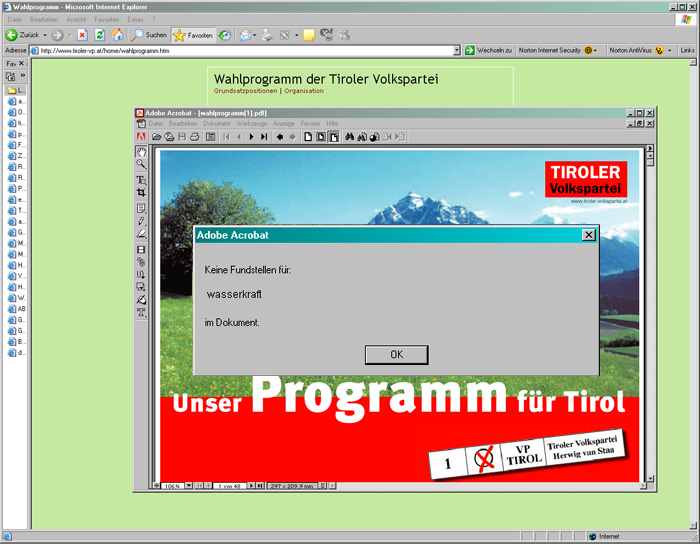This screenshot has height=544, width=700.
Task: Select the TouchUp Text tool in Acrobat
Action: point(141,312)
